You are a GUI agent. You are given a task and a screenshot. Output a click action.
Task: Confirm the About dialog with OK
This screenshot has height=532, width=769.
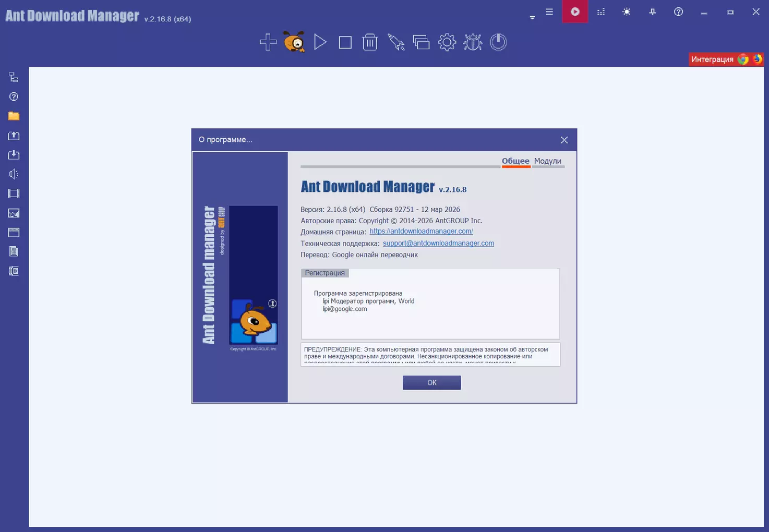point(431,383)
